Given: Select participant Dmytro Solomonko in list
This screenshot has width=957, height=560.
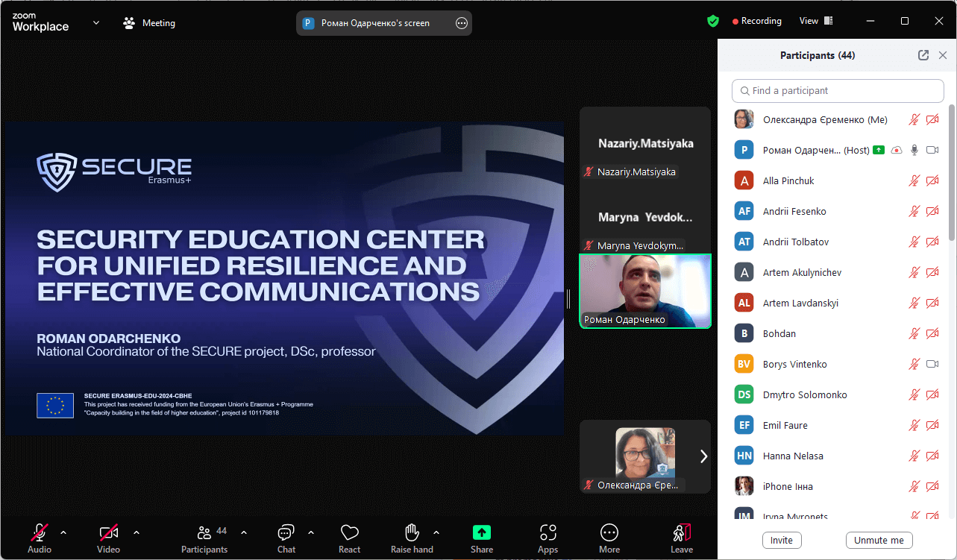Looking at the screenshot, I should pyautogui.click(x=838, y=394).
